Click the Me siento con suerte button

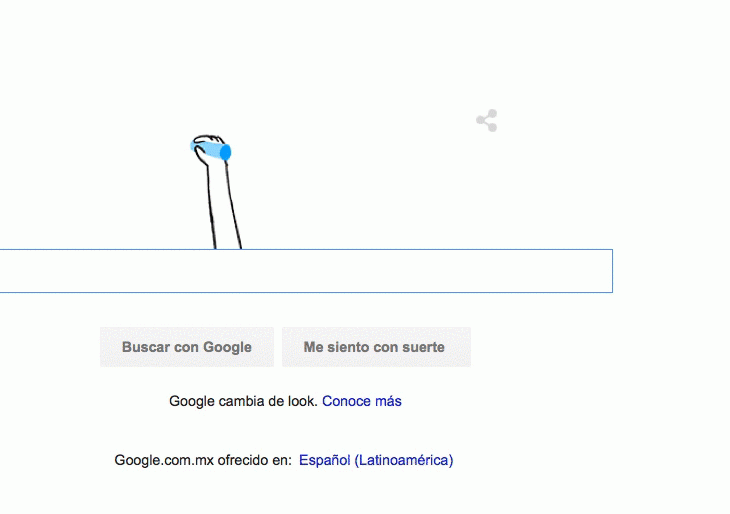point(376,347)
